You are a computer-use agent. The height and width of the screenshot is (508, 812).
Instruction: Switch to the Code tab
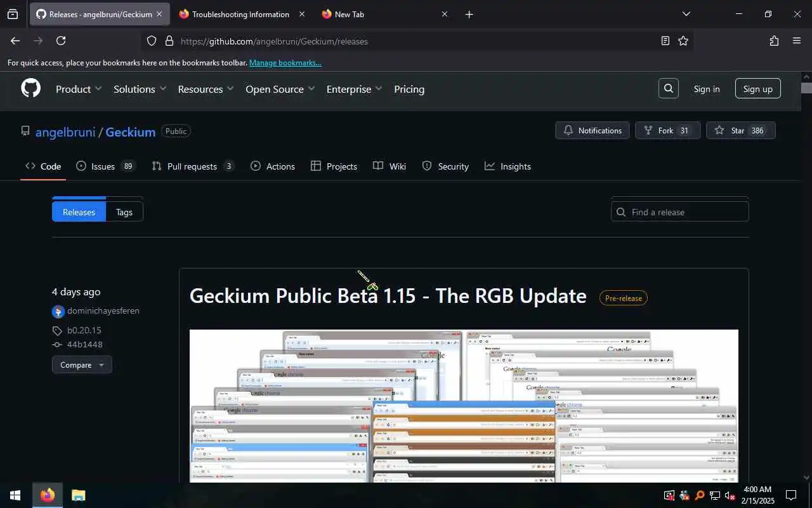43,166
